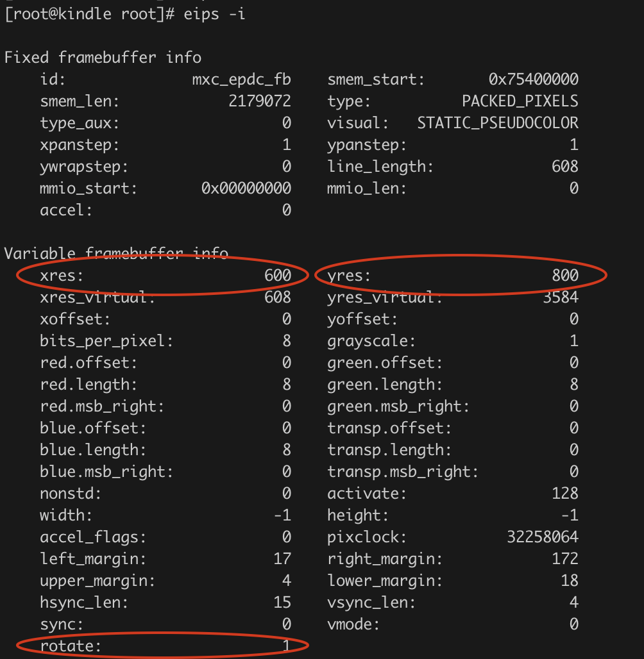Click the circled 'rotate:' label
Screen dimensions: 644x659
tap(71, 646)
